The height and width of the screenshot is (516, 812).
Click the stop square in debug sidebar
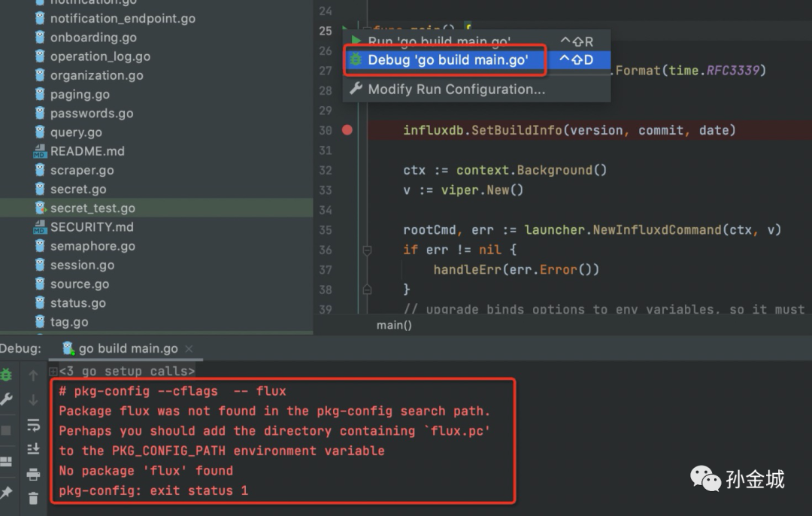6,430
